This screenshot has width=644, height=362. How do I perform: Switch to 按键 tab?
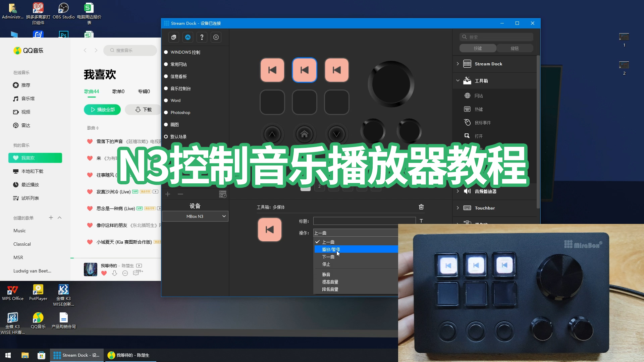(x=478, y=48)
